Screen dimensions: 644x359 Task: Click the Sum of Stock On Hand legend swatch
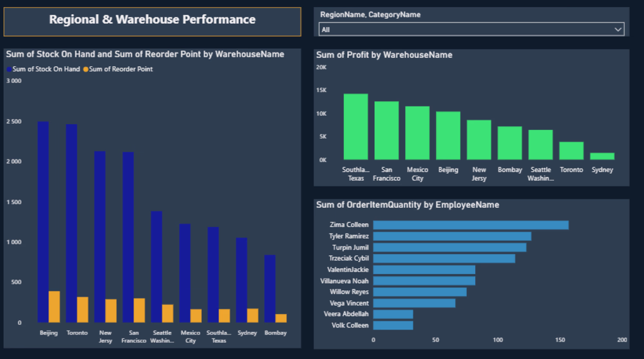[9, 69]
